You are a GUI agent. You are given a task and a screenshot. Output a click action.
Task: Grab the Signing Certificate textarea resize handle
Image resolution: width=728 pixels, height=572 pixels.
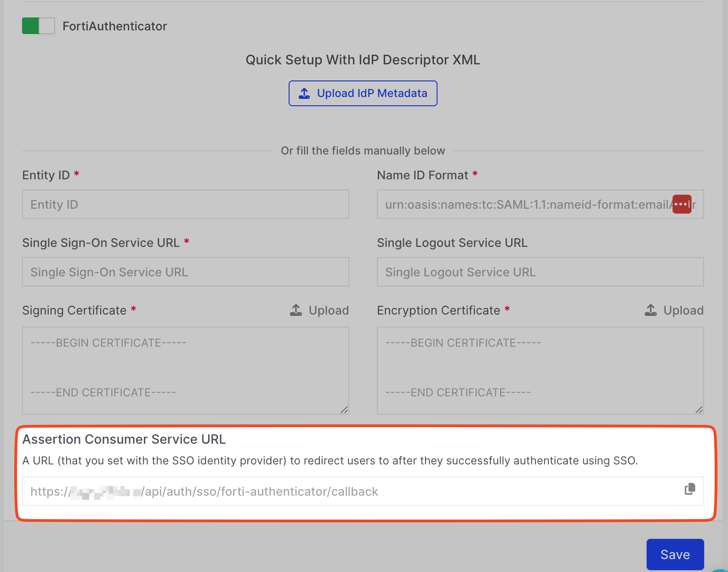coord(344,410)
